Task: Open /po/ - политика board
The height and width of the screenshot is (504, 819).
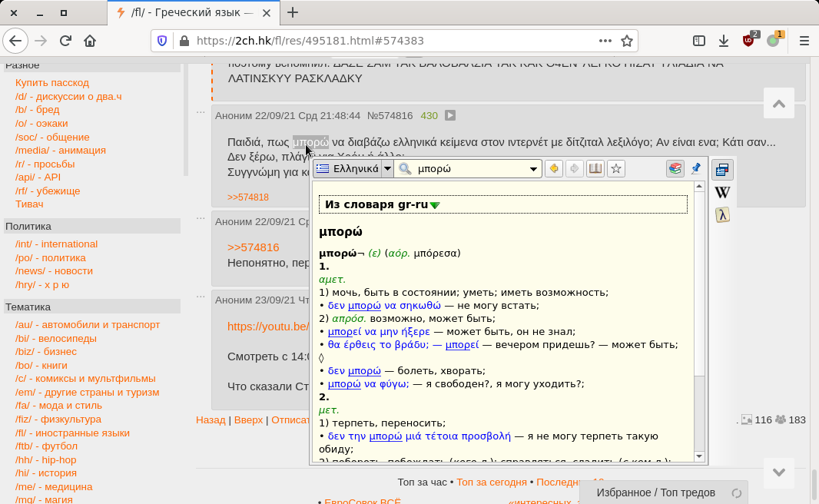Action: pyautogui.click(x=51, y=257)
